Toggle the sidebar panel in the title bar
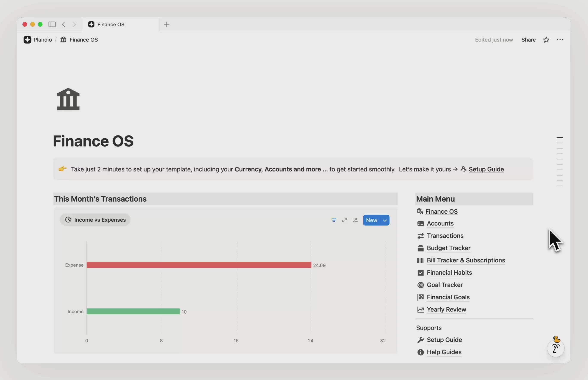This screenshot has height=380, width=588. point(52,24)
